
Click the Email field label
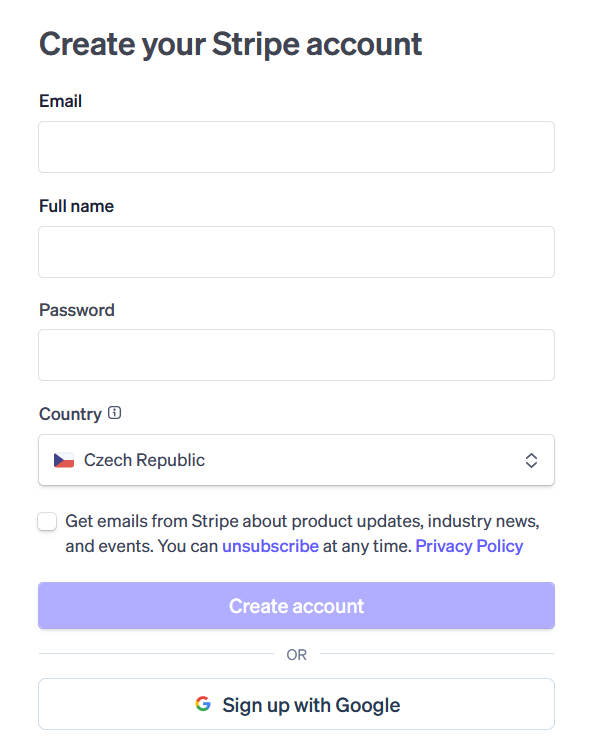click(60, 101)
